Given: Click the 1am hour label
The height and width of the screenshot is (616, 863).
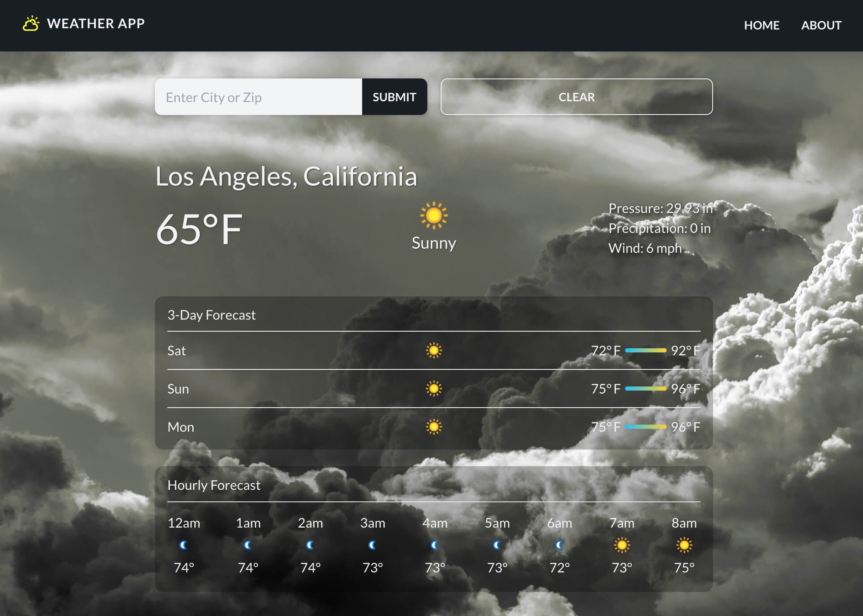Looking at the screenshot, I should point(248,523).
